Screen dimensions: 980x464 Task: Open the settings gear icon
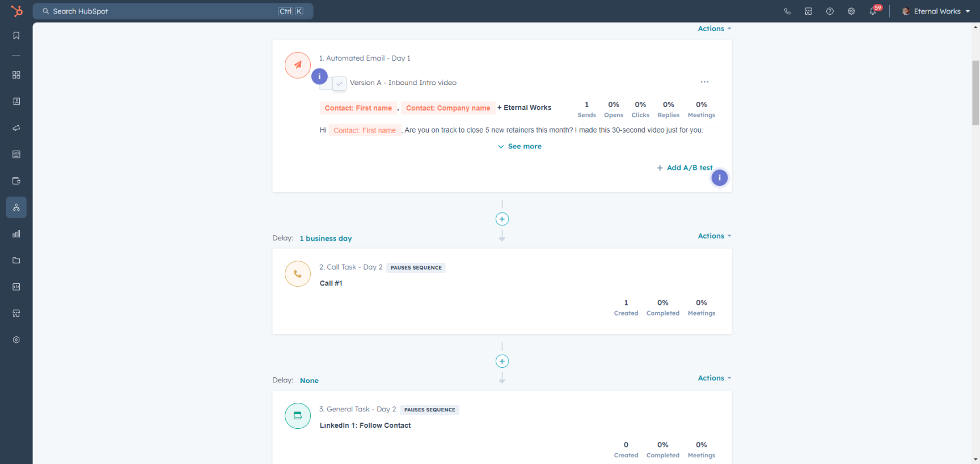(x=851, y=11)
